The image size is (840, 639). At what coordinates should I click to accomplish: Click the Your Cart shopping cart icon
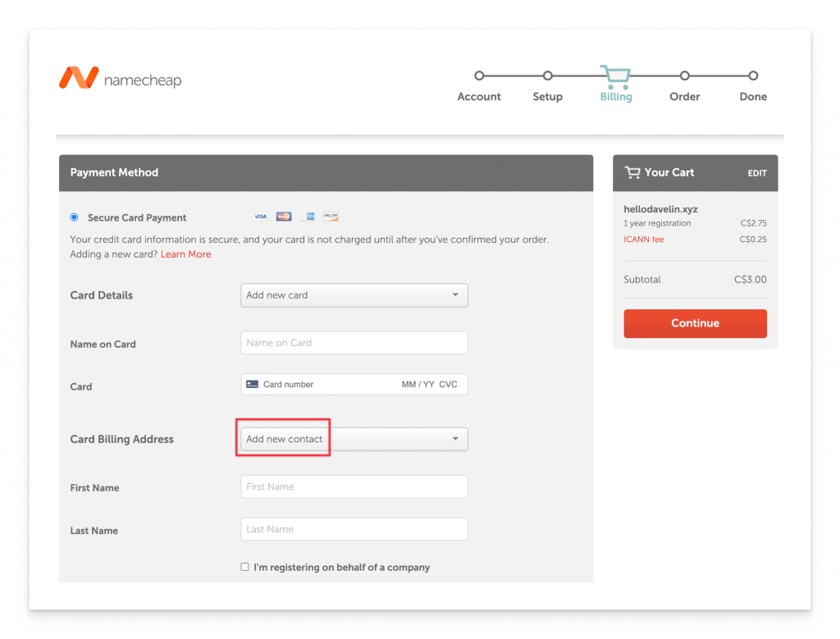pyautogui.click(x=632, y=172)
